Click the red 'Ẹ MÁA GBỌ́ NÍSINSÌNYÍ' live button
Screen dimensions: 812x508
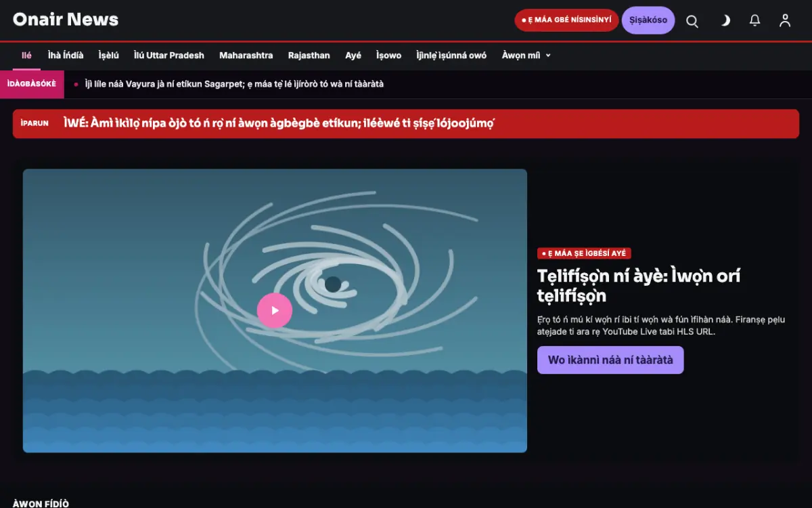tap(566, 20)
